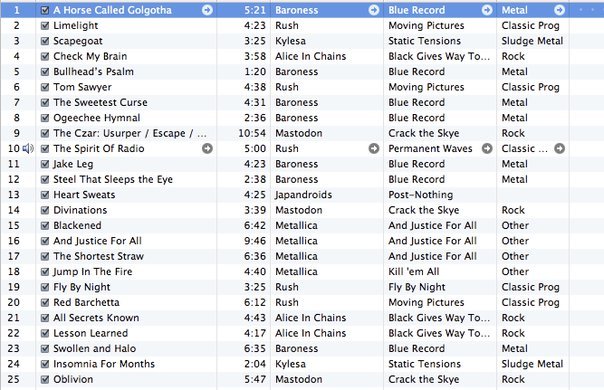Toggle Swollen and Halo checkbox
This screenshot has height=390, width=604.
click(x=45, y=348)
